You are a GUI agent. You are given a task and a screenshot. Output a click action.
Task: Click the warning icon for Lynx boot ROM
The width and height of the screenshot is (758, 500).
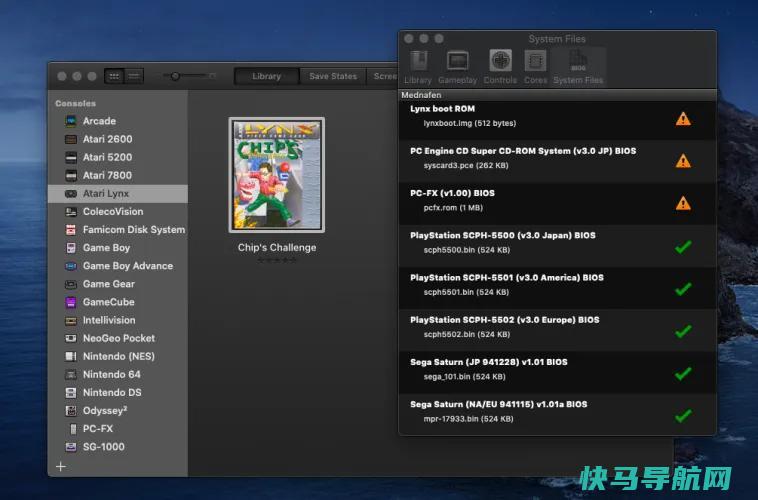pyautogui.click(x=683, y=118)
